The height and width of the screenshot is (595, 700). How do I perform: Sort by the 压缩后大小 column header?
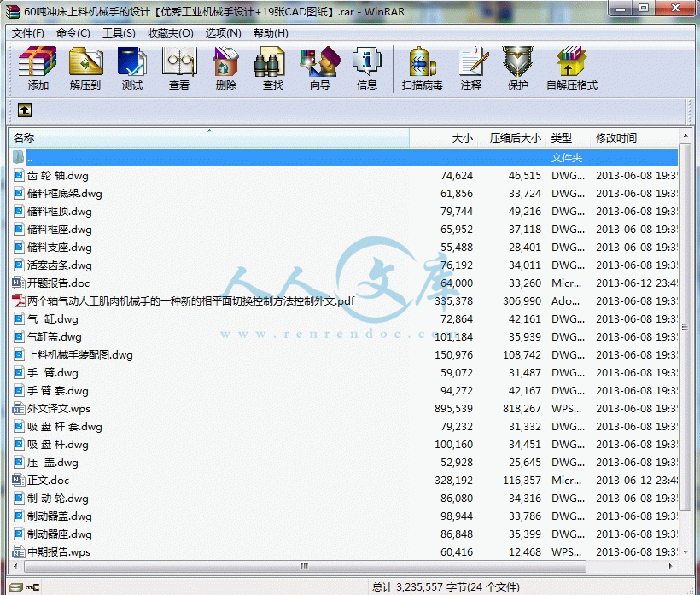511,138
